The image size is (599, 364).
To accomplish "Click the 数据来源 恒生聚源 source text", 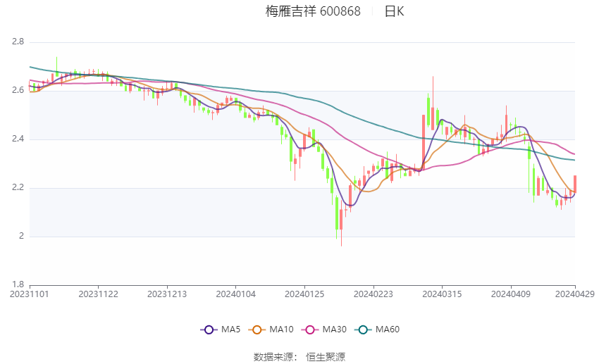I will (299, 357).
